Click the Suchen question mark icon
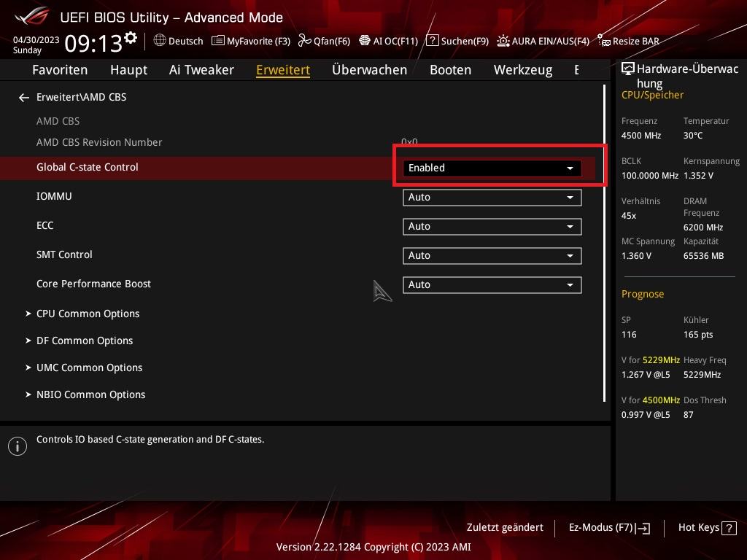Image resolution: width=747 pixels, height=560 pixels. (x=432, y=41)
